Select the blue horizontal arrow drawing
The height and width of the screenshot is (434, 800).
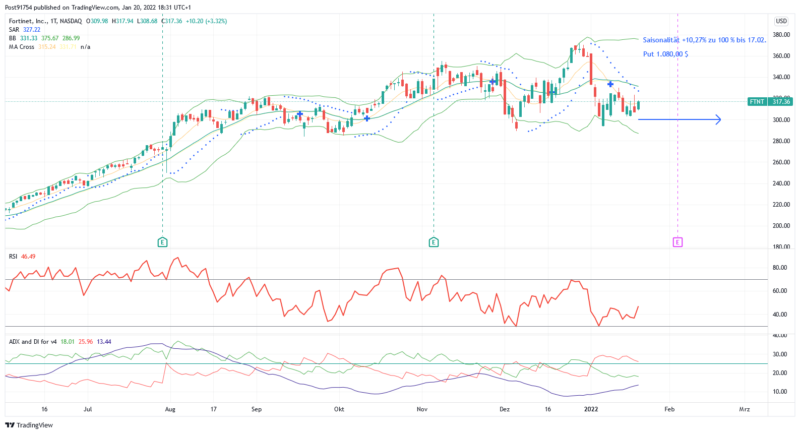(x=679, y=120)
